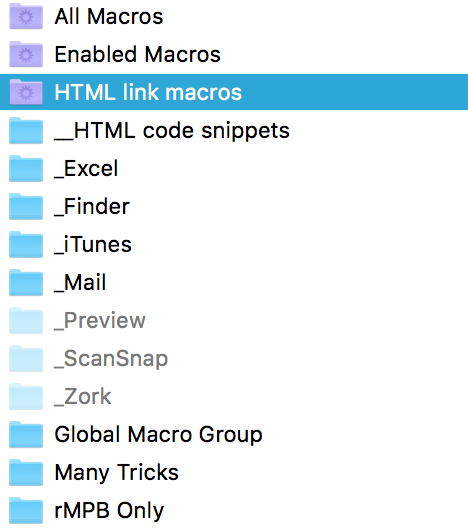Choose the _Mail macro group
The width and height of the screenshot is (468, 530).
click(x=234, y=282)
